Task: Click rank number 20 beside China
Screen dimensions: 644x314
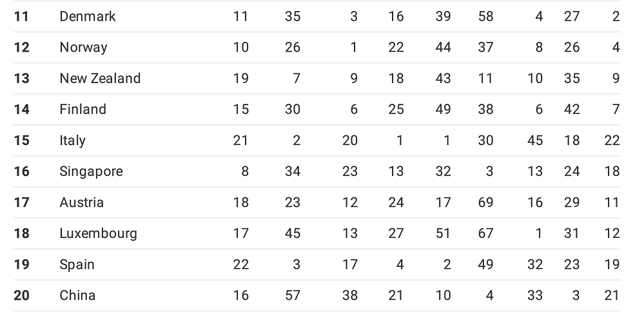Action: pyautogui.click(x=21, y=295)
